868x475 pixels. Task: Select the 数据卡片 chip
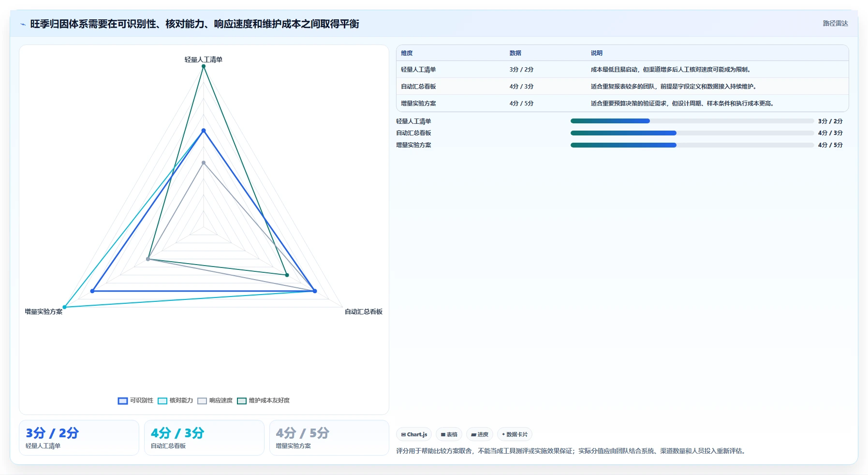pos(515,434)
